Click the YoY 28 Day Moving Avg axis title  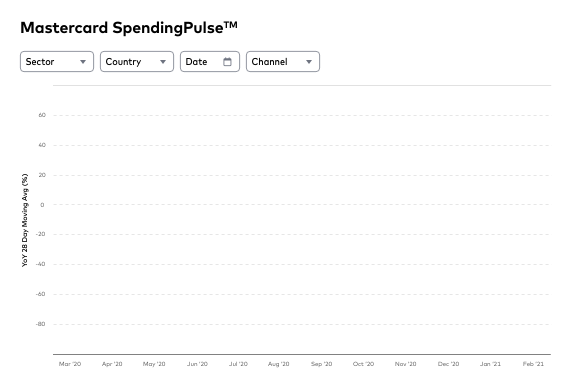click(x=24, y=220)
